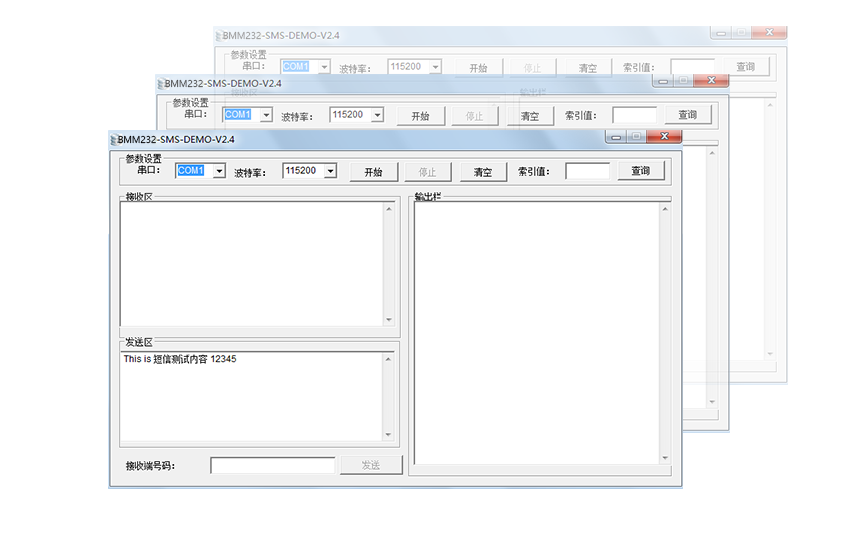846x535 pixels.
Task: Open the 115200 baud rate dropdown in front window
Action: tap(330, 171)
